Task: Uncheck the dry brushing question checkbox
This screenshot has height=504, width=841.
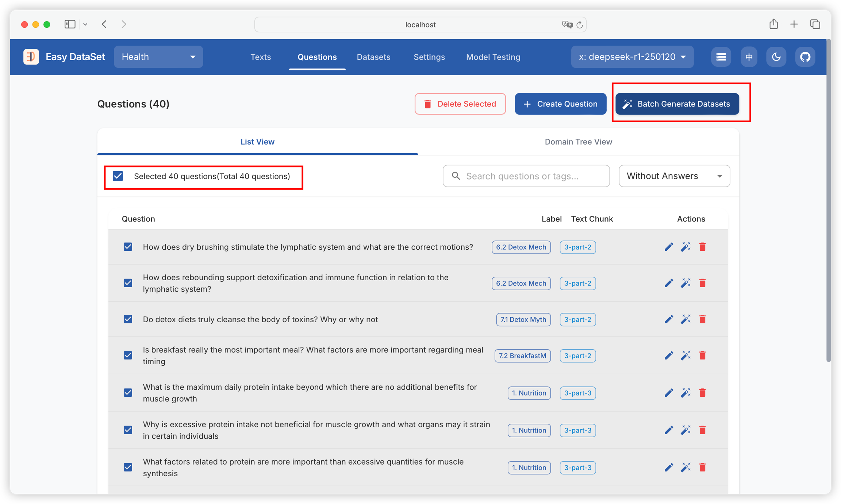Action: [128, 247]
